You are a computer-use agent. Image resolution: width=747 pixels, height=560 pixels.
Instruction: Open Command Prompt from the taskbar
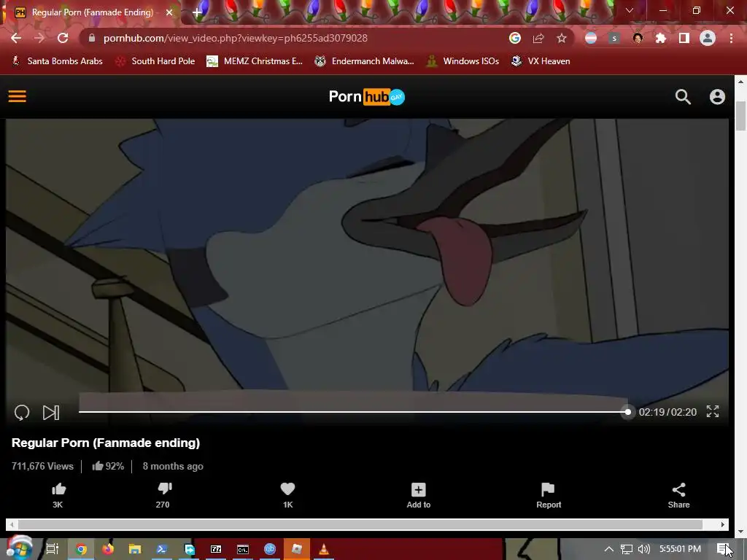click(x=243, y=549)
